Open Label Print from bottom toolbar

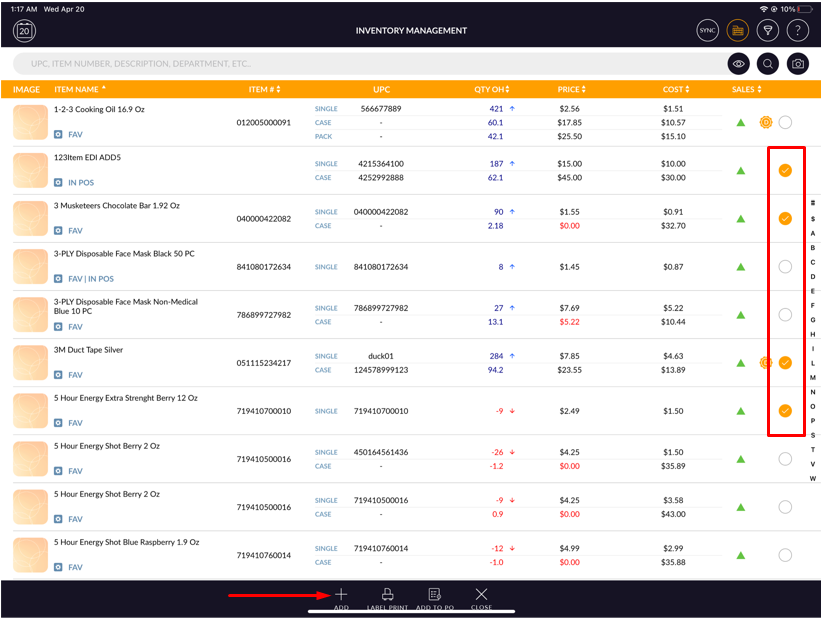click(x=388, y=595)
